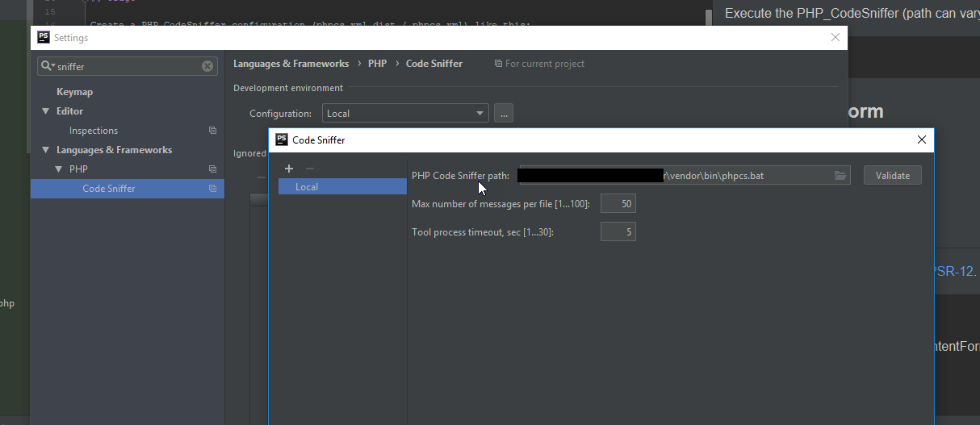Click the PHP Code Sniffer path field
Viewport: 980px width, 425px height.
click(x=685, y=176)
